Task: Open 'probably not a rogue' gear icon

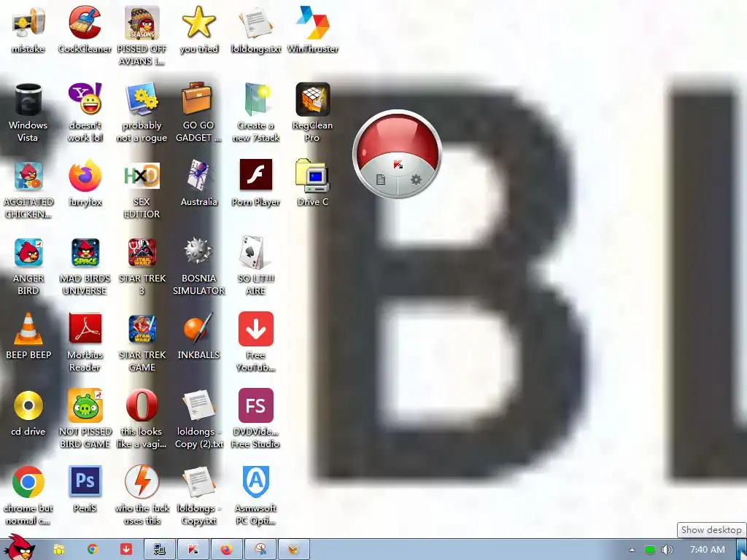Action: tap(142, 99)
